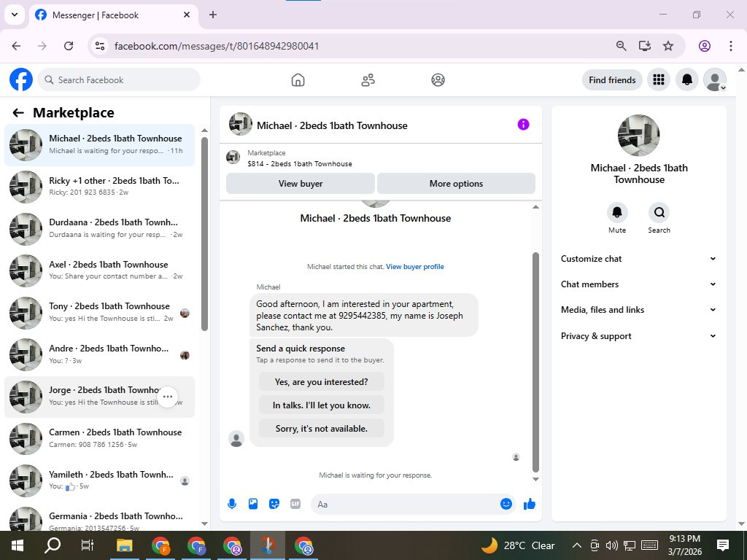Open Windows taskbar search
The height and width of the screenshot is (560, 747).
click(53, 545)
